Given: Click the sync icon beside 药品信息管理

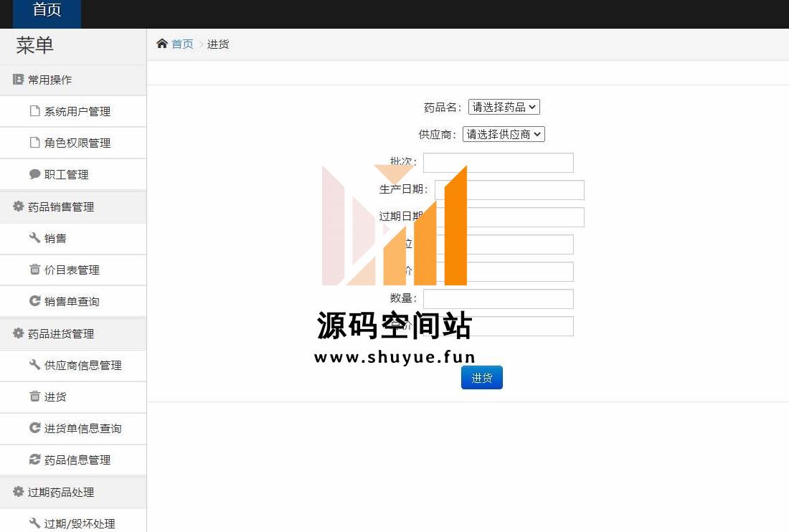Looking at the screenshot, I should pos(34,460).
